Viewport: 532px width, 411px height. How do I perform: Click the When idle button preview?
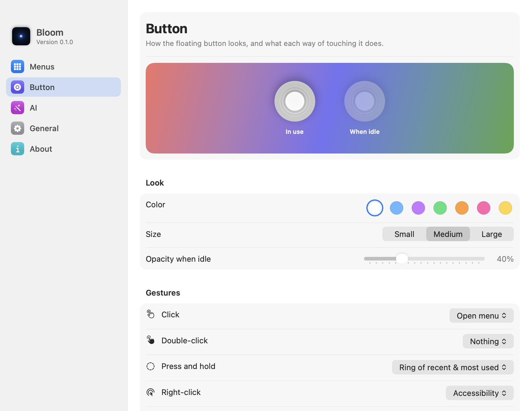click(365, 101)
